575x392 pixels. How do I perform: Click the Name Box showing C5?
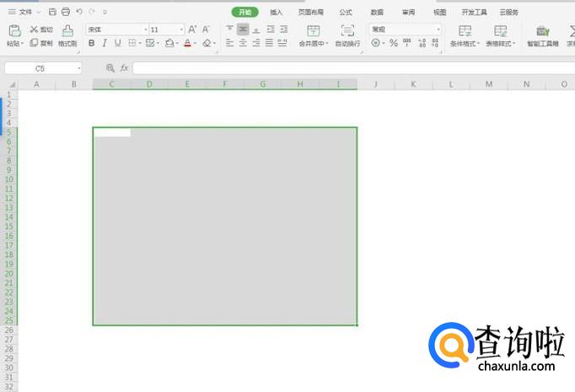[42, 67]
